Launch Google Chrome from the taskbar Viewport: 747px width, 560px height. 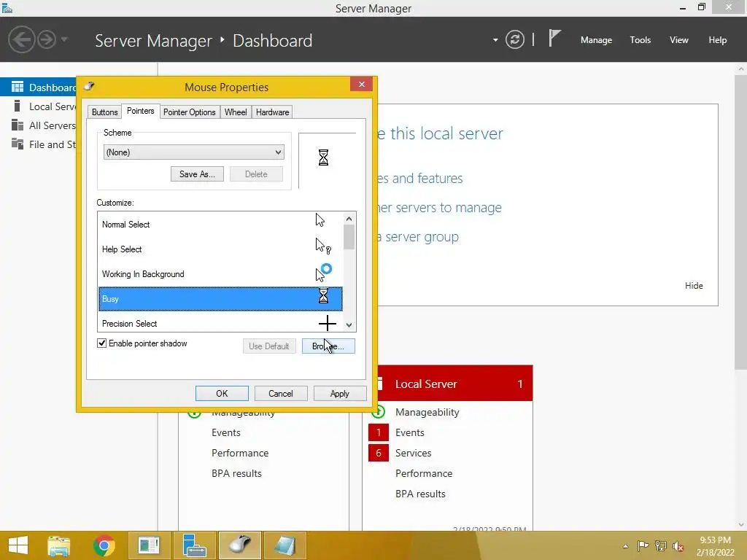[104, 545]
